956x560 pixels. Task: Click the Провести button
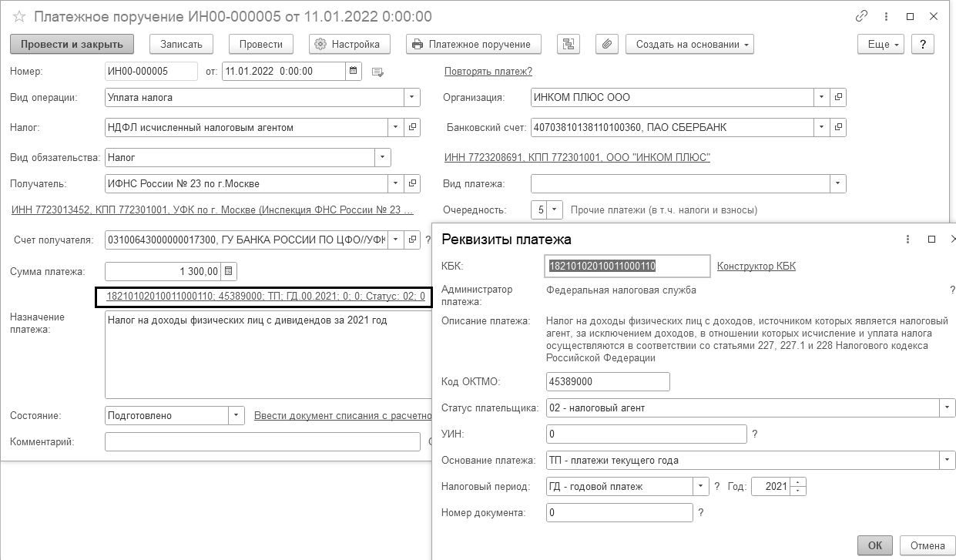261,44
